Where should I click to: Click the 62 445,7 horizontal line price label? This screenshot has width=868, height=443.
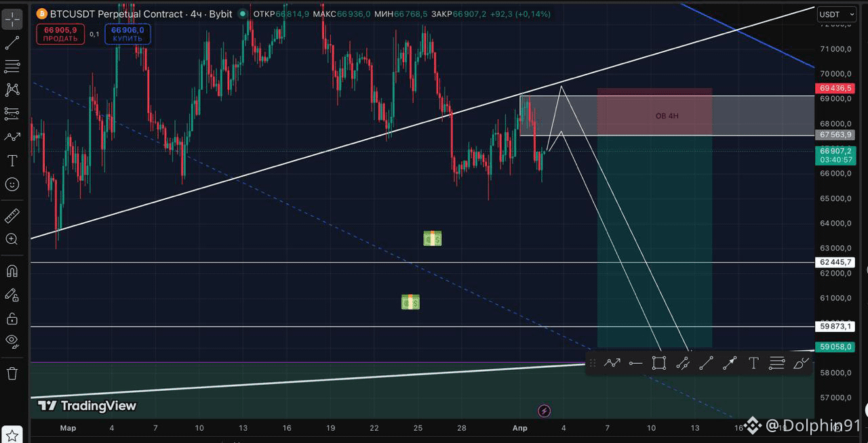coord(835,262)
